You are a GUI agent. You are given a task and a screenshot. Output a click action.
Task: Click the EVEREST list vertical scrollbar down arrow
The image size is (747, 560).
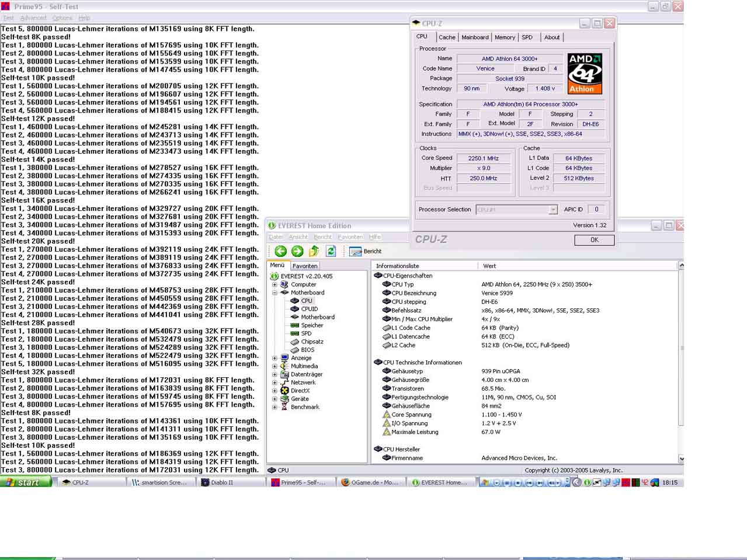[x=680, y=459]
